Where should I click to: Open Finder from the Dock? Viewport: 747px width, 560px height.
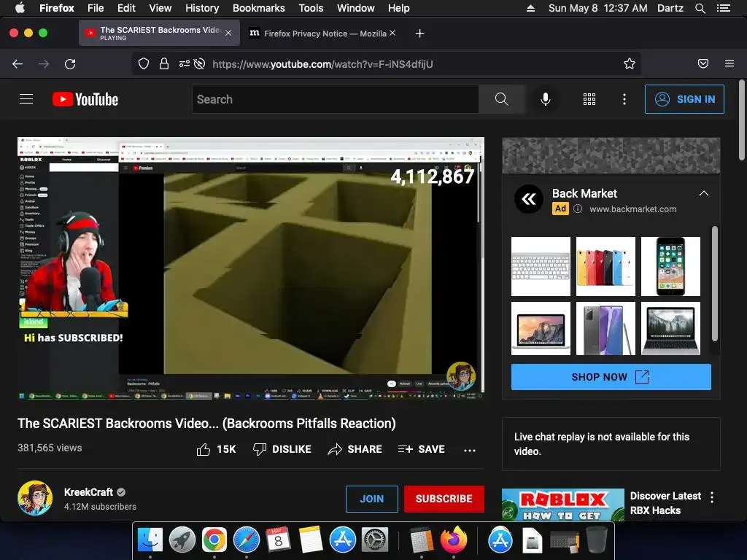pos(150,540)
